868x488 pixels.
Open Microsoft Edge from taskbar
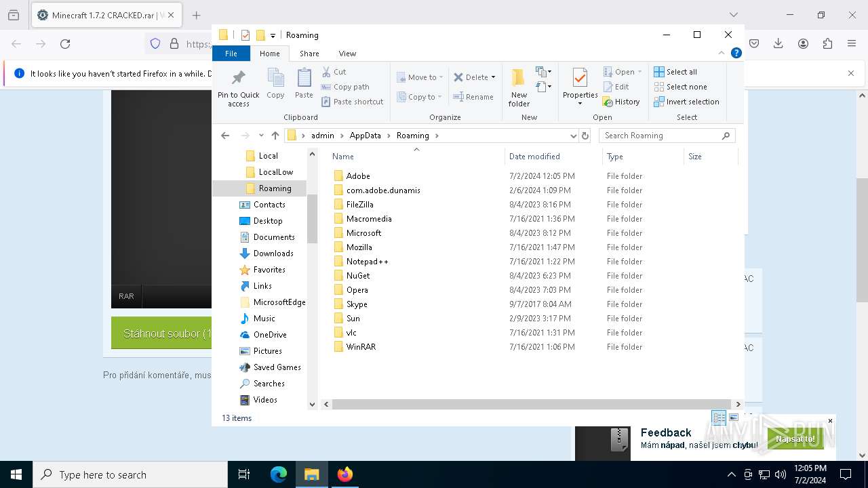pyautogui.click(x=279, y=474)
